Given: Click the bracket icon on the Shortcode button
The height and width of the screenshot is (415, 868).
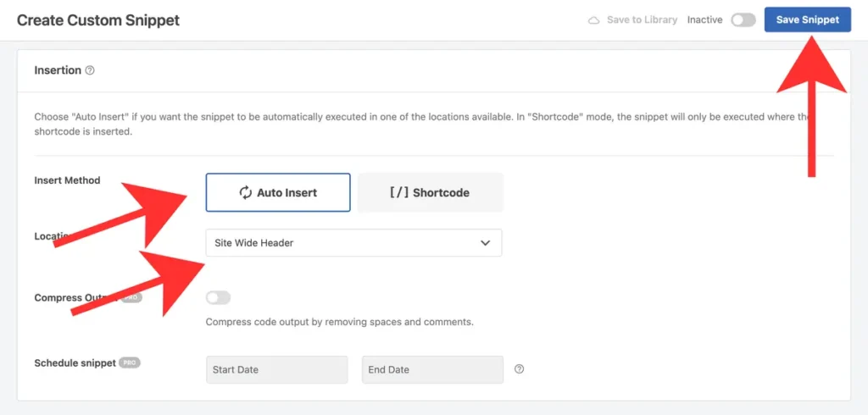Looking at the screenshot, I should tap(398, 192).
